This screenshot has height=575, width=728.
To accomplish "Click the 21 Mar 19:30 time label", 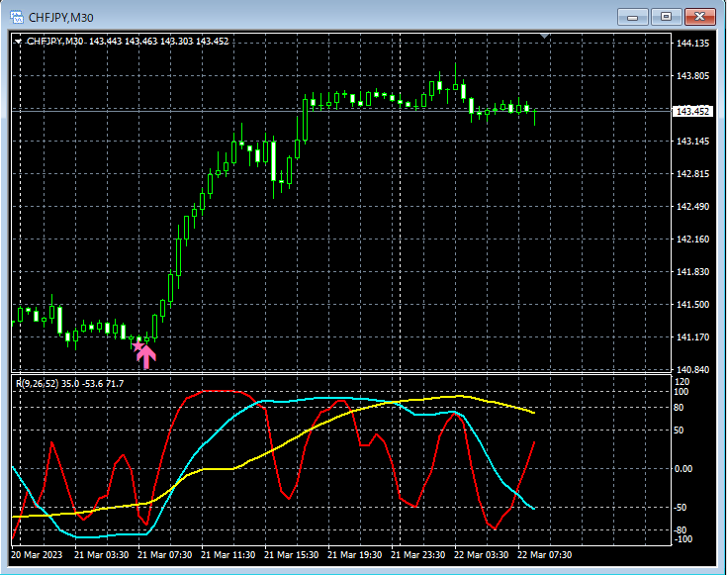I will tap(355, 554).
